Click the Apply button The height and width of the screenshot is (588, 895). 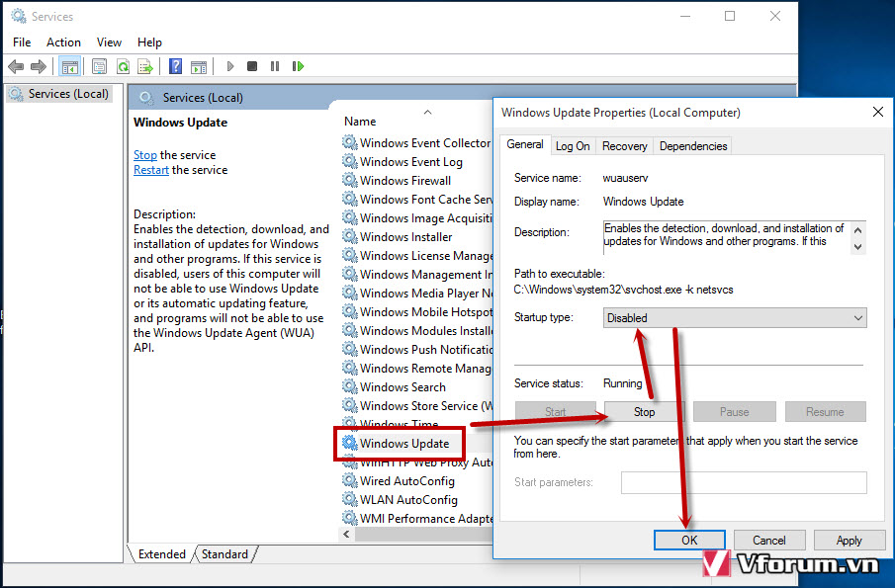[849, 541]
